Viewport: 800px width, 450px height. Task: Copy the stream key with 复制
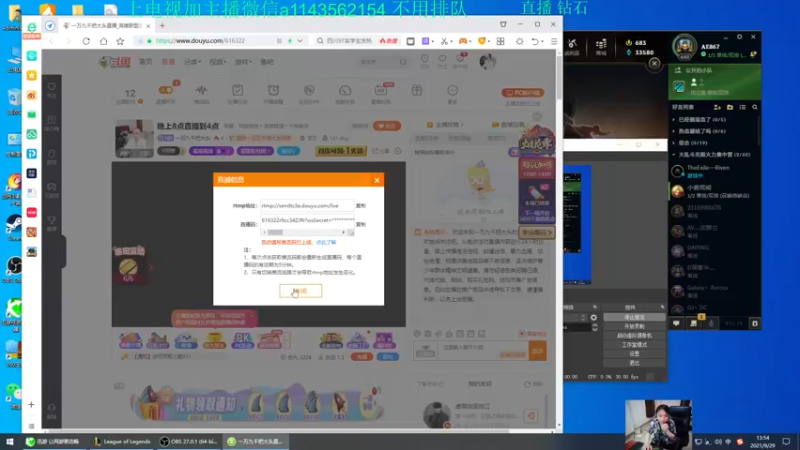[x=361, y=224]
